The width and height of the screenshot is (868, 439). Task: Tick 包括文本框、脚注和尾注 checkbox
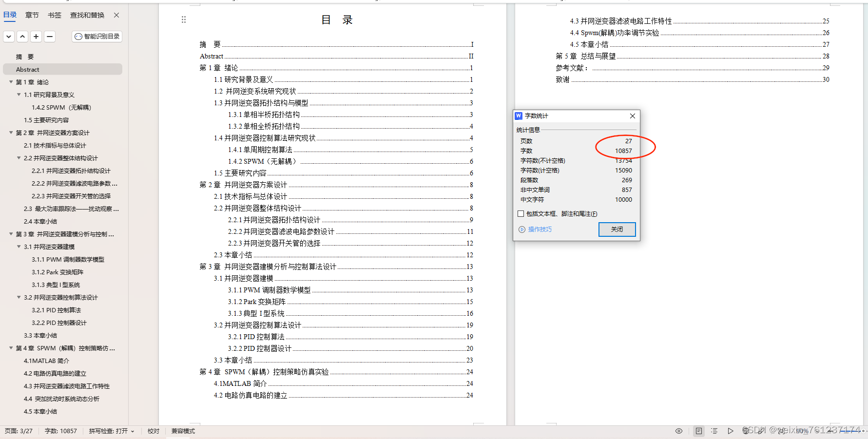[x=521, y=214]
